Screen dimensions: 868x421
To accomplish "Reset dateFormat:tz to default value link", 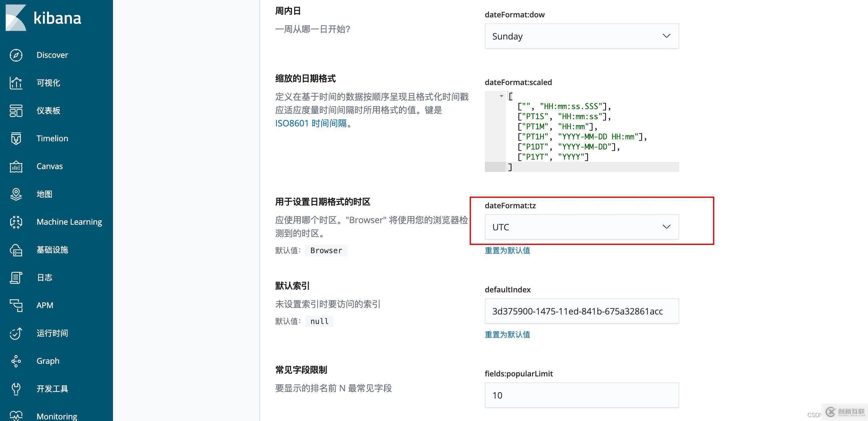I will click(507, 250).
